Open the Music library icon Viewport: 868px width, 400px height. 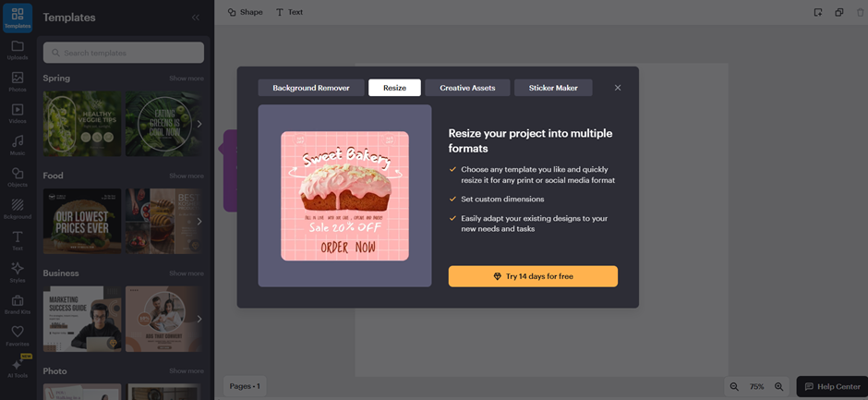click(18, 144)
